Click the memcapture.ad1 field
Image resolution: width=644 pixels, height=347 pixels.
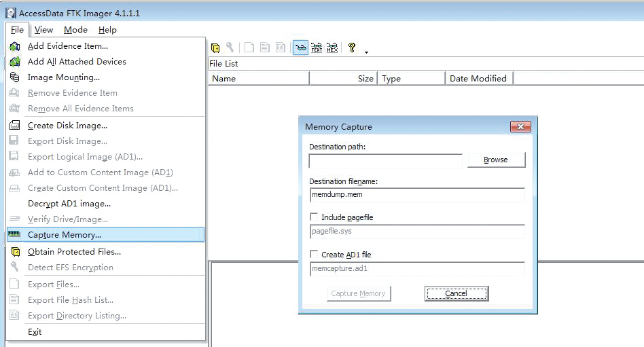(x=417, y=268)
